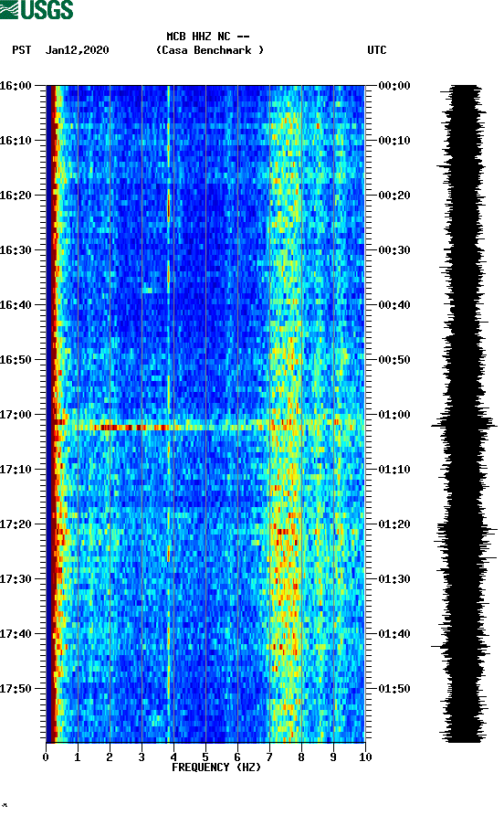Click the '00:00' UTC time label
Screen dimensions: 504x815
(394, 85)
